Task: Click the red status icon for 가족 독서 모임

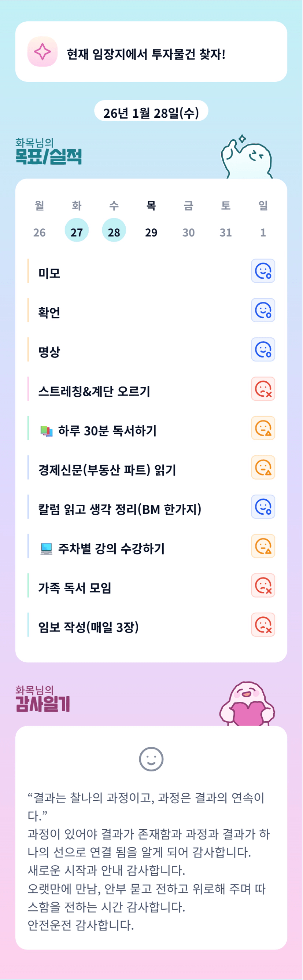Action: click(263, 585)
